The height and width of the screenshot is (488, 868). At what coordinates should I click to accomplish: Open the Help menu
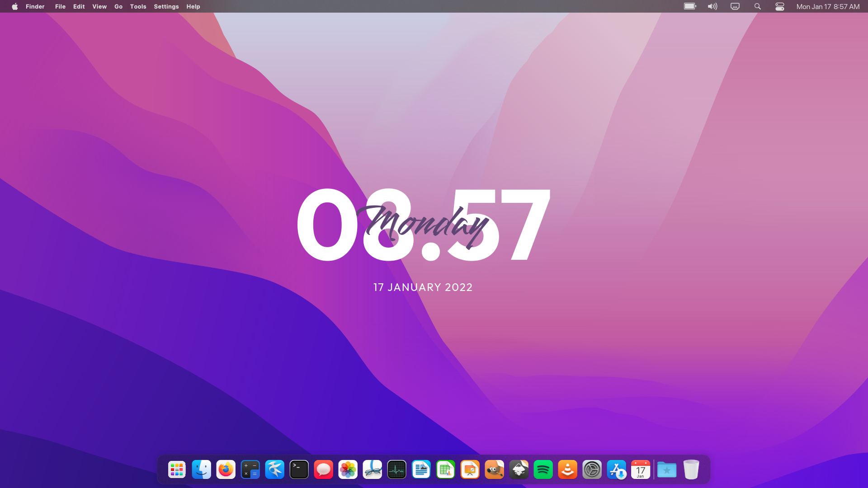[193, 6]
